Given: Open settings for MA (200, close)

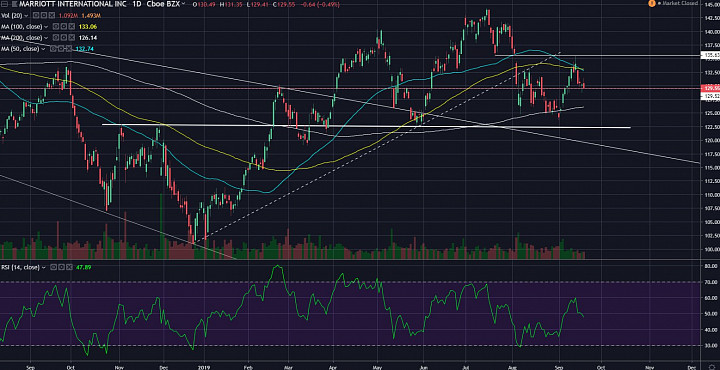Looking at the screenshot, I should click(x=63, y=38).
